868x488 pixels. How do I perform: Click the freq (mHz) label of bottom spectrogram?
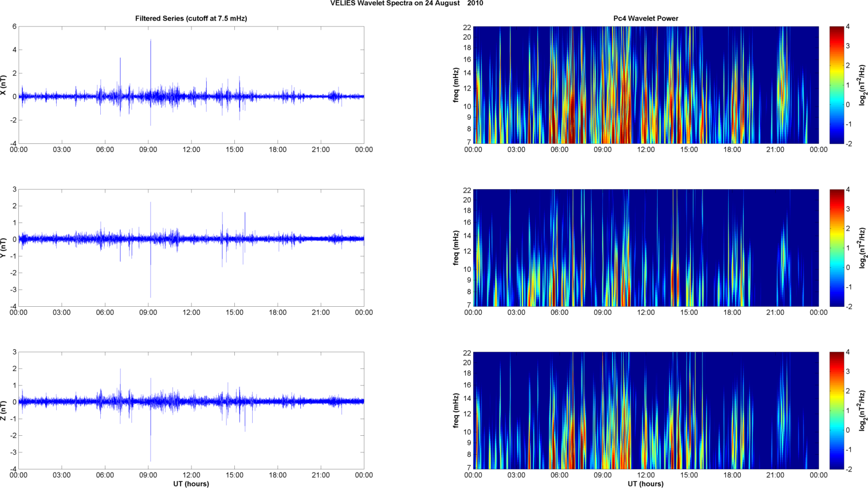point(456,411)
